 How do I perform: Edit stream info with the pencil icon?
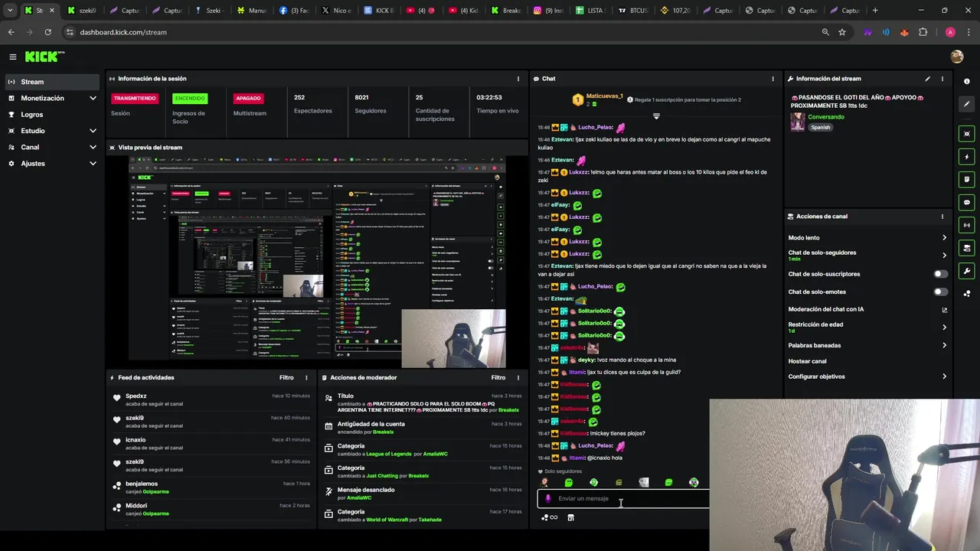927,79
